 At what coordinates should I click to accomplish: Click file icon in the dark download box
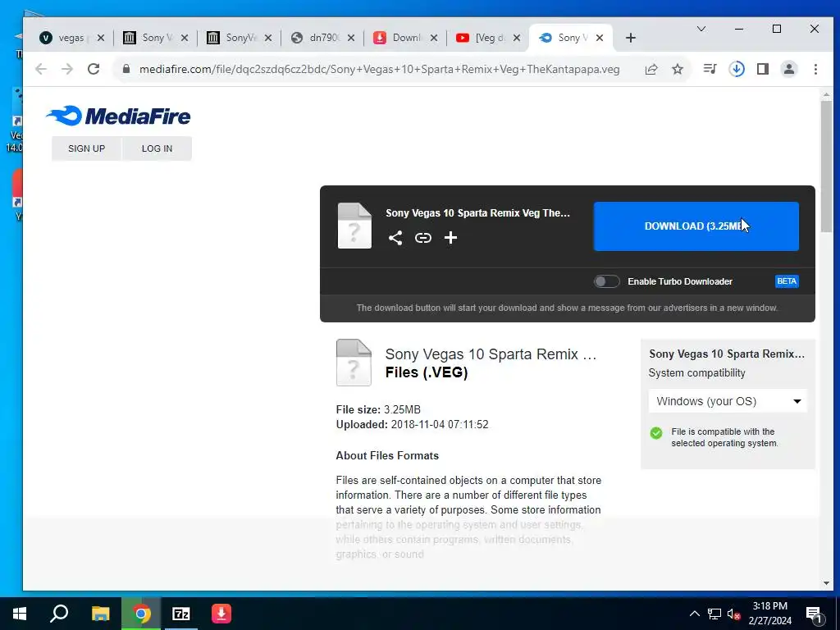354,226
